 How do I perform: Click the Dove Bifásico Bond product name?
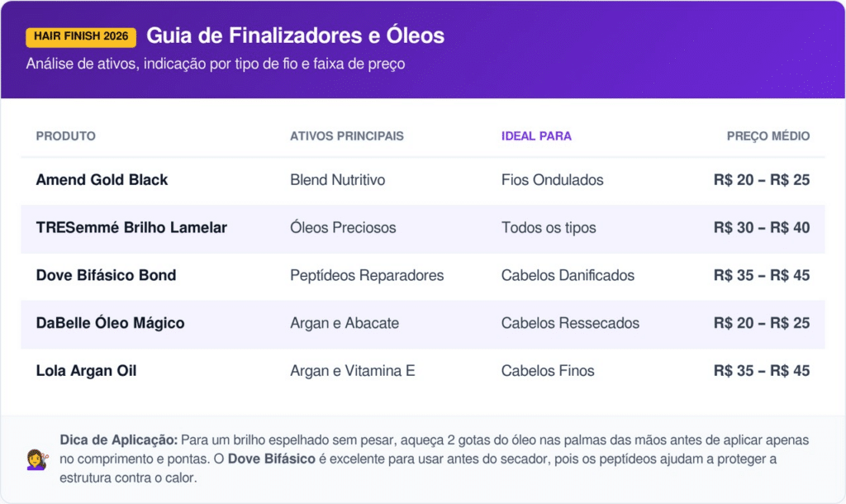click(x=106, y=276)
